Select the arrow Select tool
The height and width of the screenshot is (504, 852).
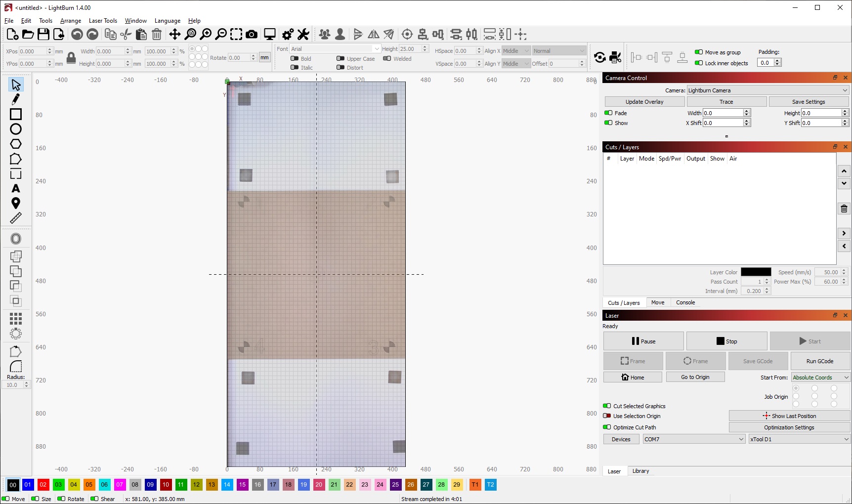16,84
